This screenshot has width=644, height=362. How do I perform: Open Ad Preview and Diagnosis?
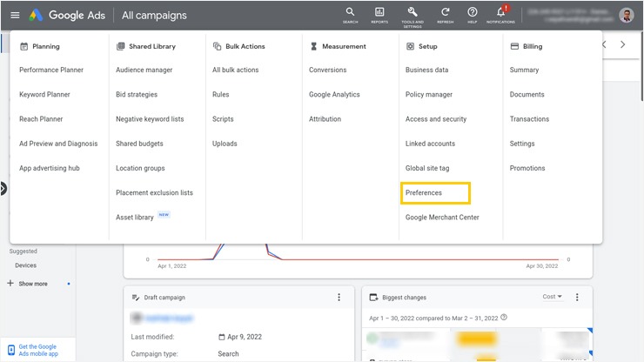58,144
